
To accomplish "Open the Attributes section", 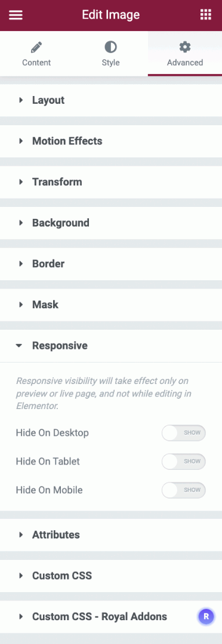I will (x=111, y=535).
